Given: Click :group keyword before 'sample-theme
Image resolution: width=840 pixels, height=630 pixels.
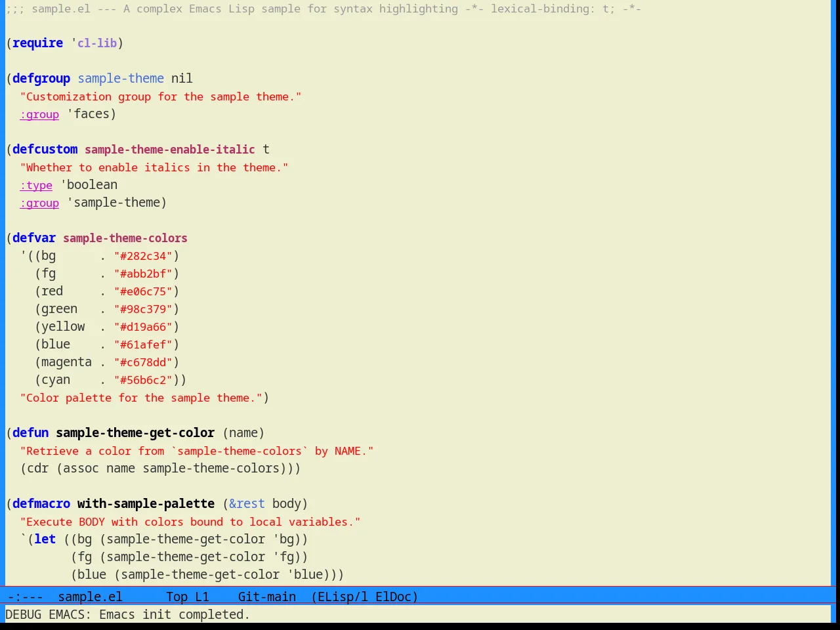Looking at the screenshot, I should point(39,203).
